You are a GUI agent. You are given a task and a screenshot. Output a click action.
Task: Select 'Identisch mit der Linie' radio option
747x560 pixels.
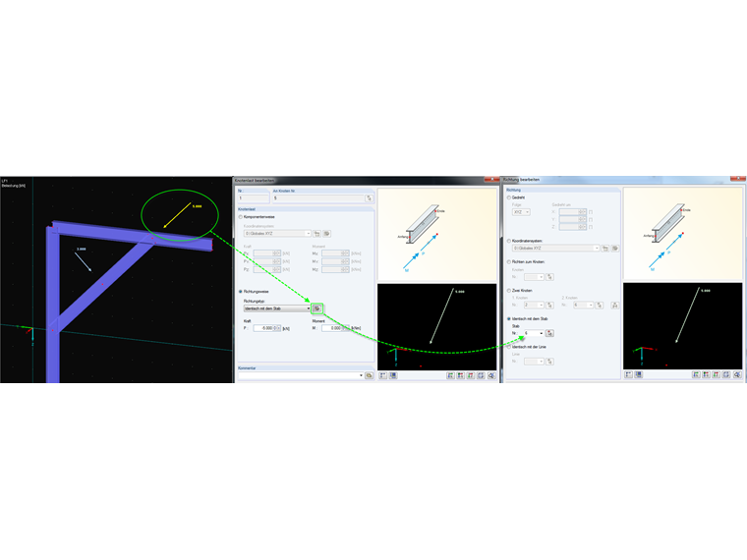(x=509, y=347)
